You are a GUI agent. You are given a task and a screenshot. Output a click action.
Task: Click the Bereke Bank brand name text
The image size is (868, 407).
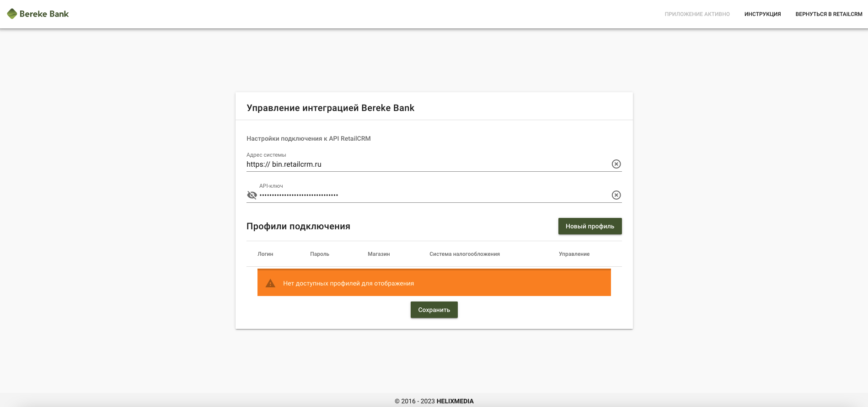click(x=44, y=14)
